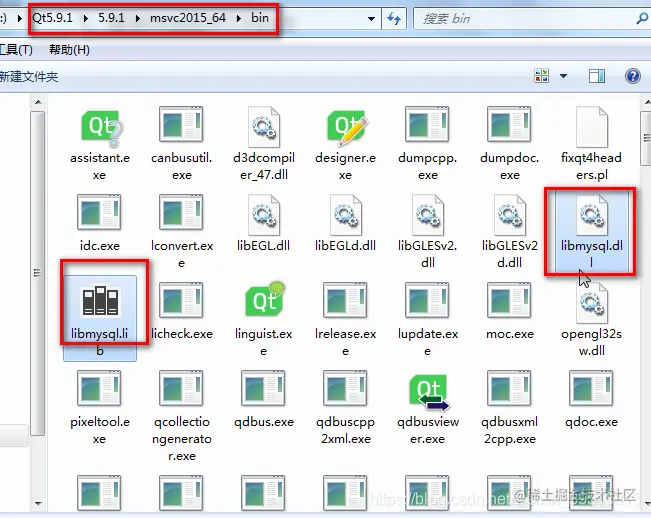Click the navigation pane scrollbar down arrow
The image size is (651, 518).
(38, 504)
